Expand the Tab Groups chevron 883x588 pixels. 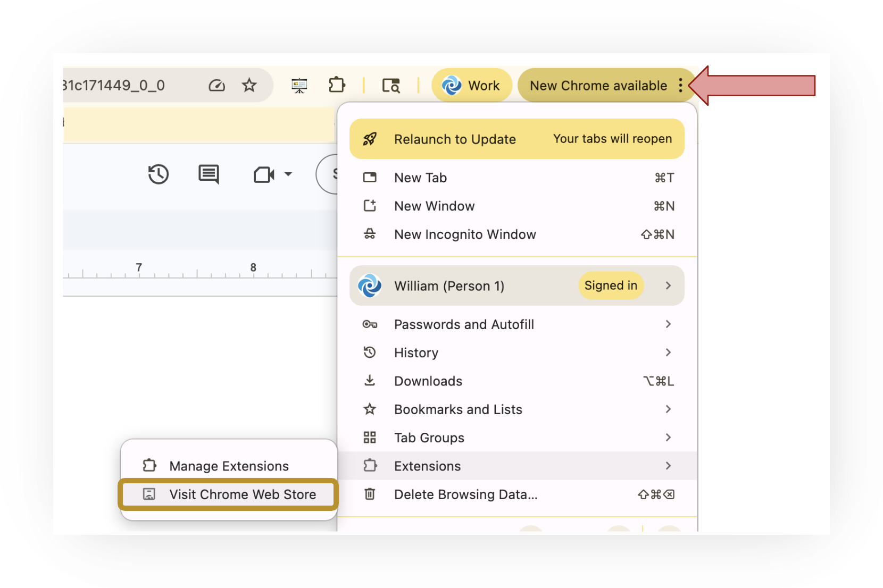669,437
